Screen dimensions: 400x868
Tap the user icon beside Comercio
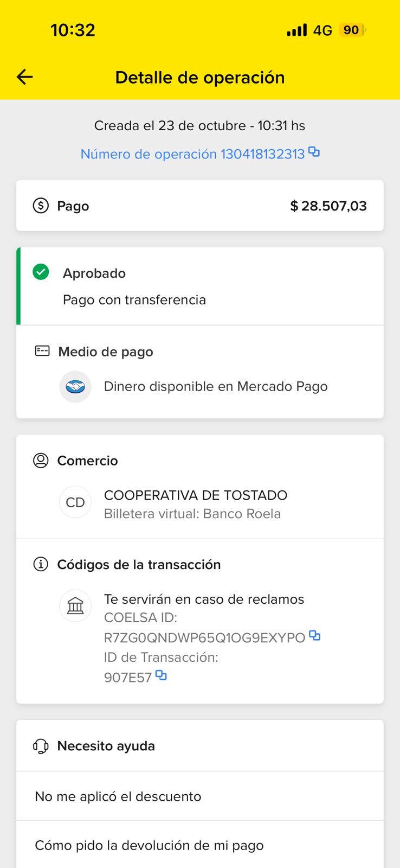tap(41, 461)
